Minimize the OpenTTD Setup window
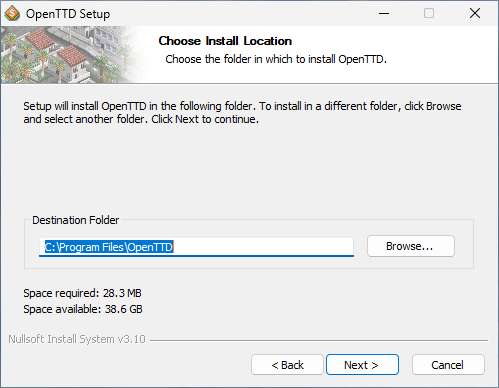499x388 pixels. coord(384,13)
